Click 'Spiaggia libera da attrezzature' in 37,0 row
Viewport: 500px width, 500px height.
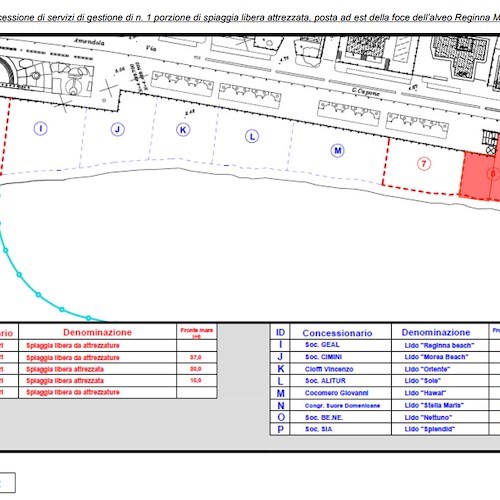(73, 358)
